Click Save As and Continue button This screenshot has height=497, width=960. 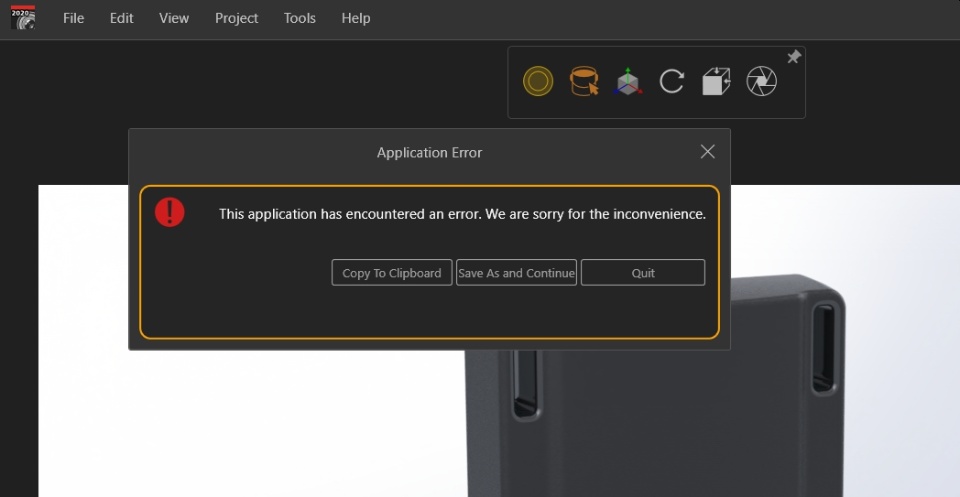pos(516,272)
